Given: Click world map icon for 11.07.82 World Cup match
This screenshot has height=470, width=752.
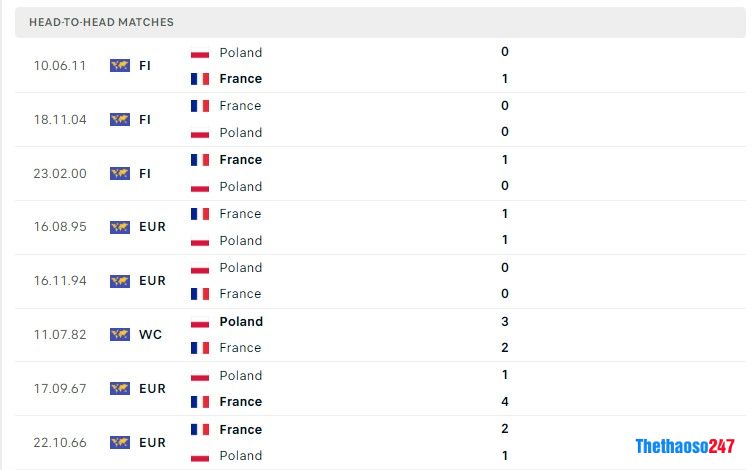Looking at the screenshot, I should tap(119, 334).
